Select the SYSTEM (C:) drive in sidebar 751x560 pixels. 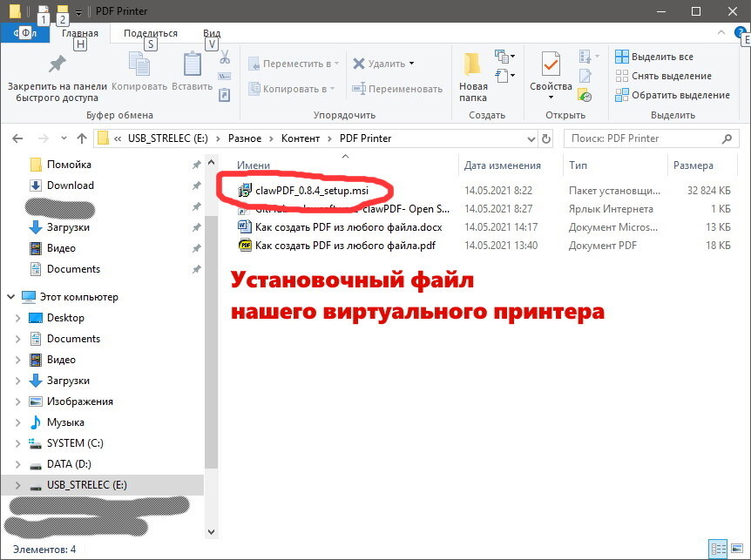point(77,442)
